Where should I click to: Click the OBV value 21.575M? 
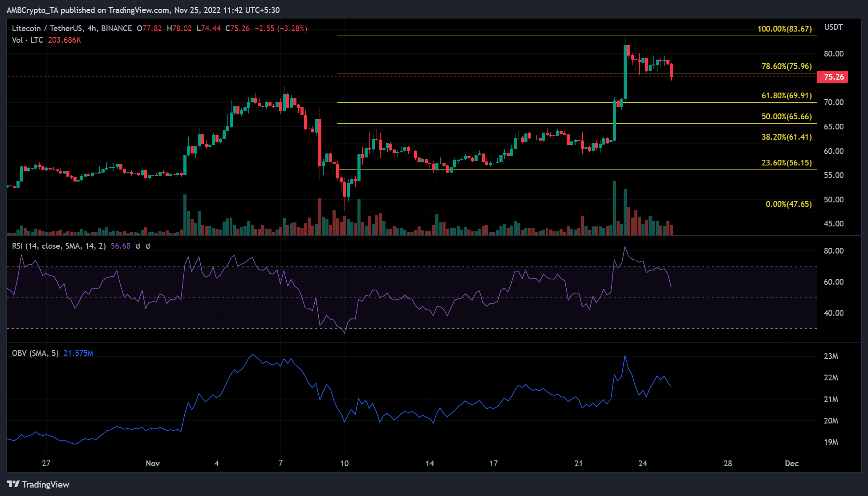(78, 353)
